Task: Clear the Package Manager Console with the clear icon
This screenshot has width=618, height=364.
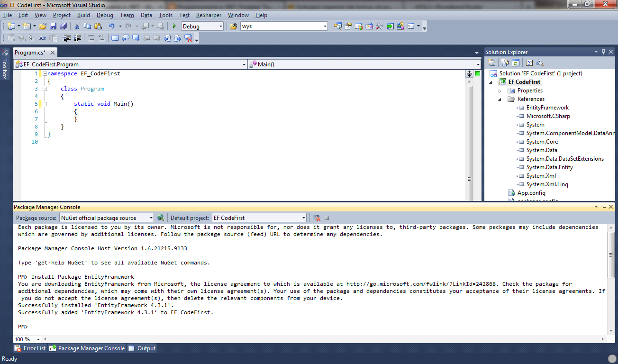Action: 317,218
